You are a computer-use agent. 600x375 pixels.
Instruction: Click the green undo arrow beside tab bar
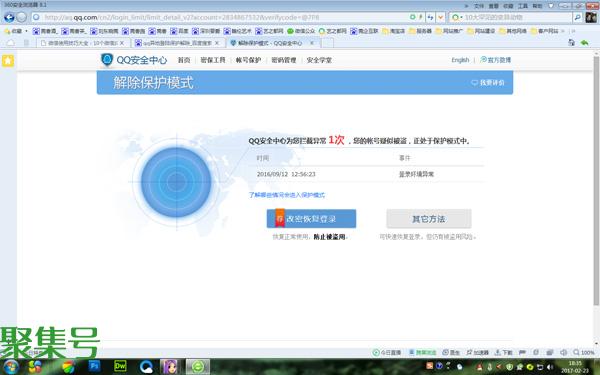coord(584,42)
